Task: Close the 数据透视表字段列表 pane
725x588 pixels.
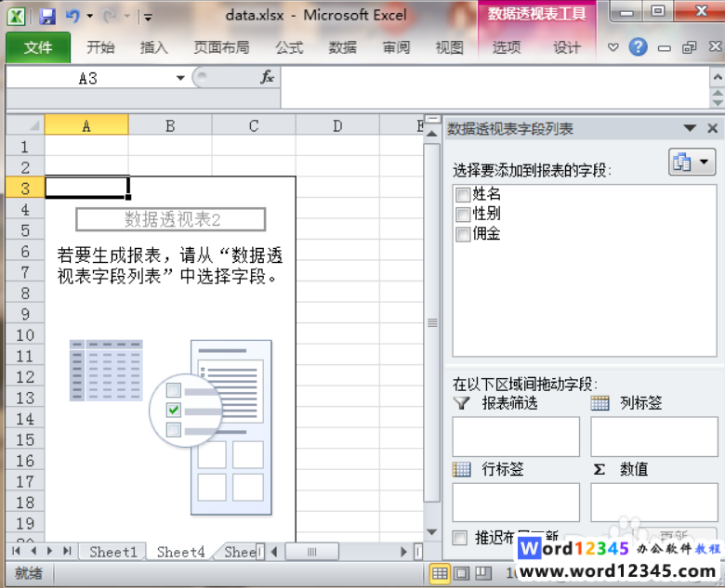Action: click(x=713, y=128)
